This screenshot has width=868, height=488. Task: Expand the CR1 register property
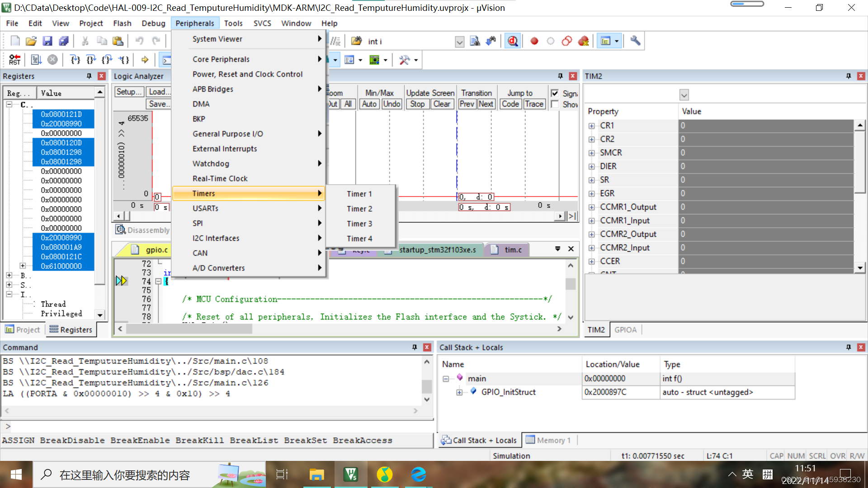(591, 126)
